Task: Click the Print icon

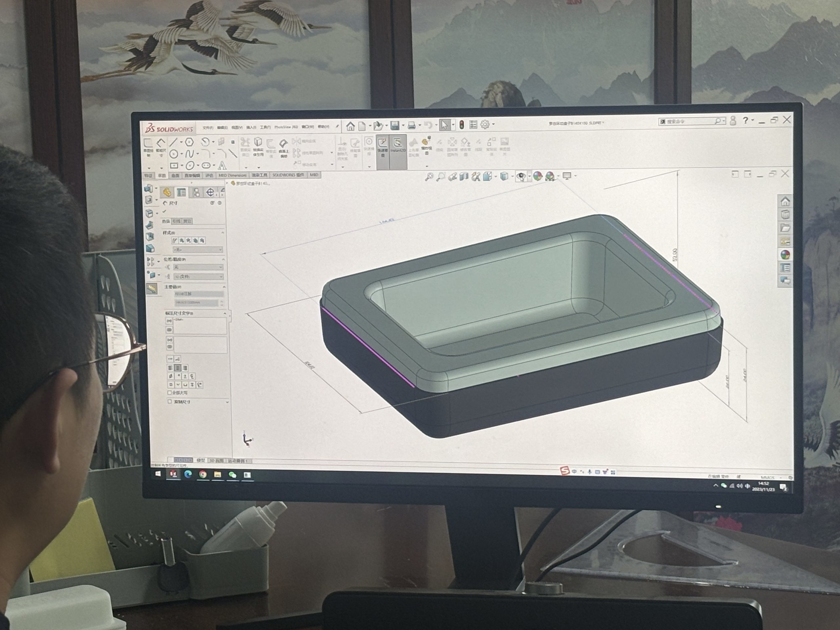Action: [412, 125]
